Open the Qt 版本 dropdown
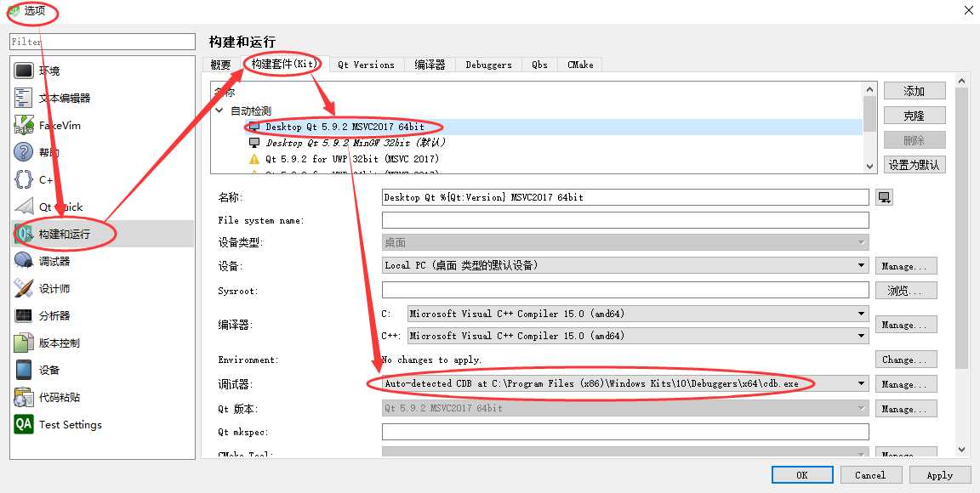Image resolution: width=980 pixels, height=493 pixels. coord(625,408)
